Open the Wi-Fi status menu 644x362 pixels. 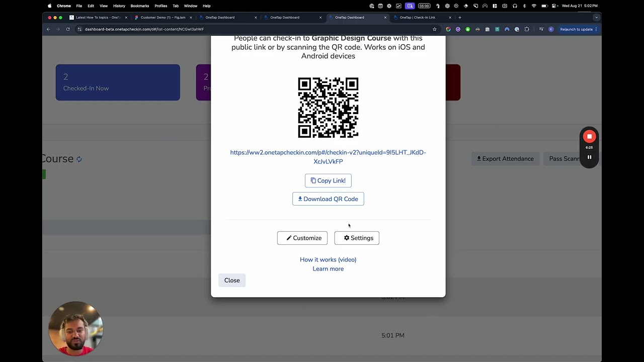point(534,6)
